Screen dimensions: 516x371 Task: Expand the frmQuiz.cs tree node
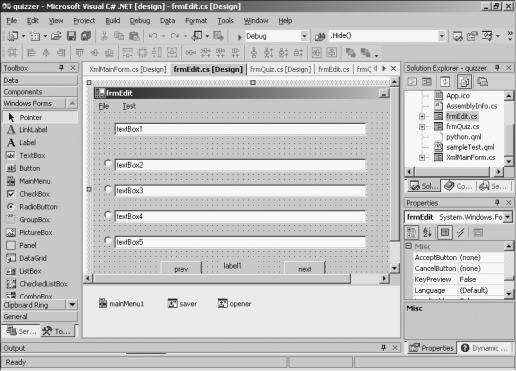[x=422, y=127]
